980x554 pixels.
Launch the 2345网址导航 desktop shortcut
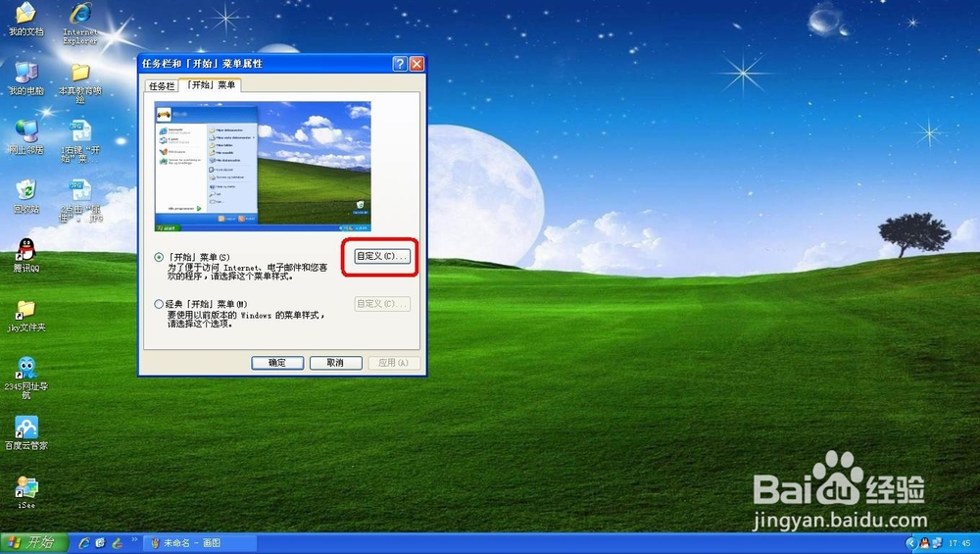click(x=25, y=378)
